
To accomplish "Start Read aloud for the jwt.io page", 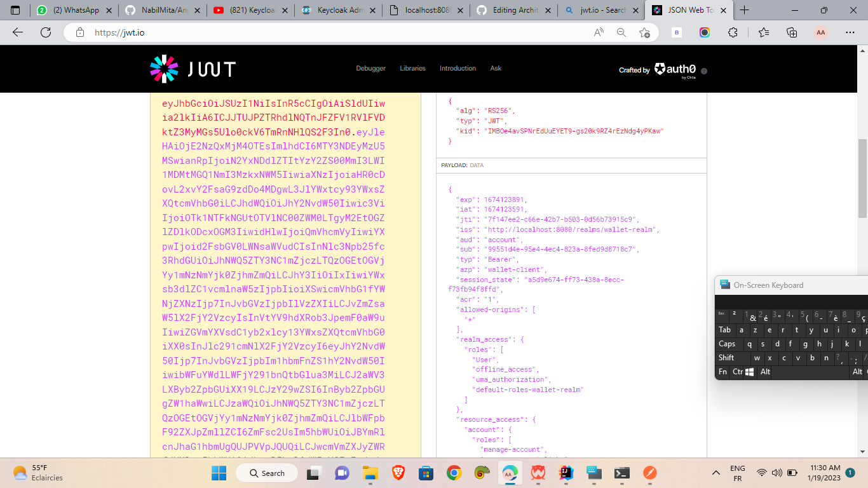I will [598, 32].
